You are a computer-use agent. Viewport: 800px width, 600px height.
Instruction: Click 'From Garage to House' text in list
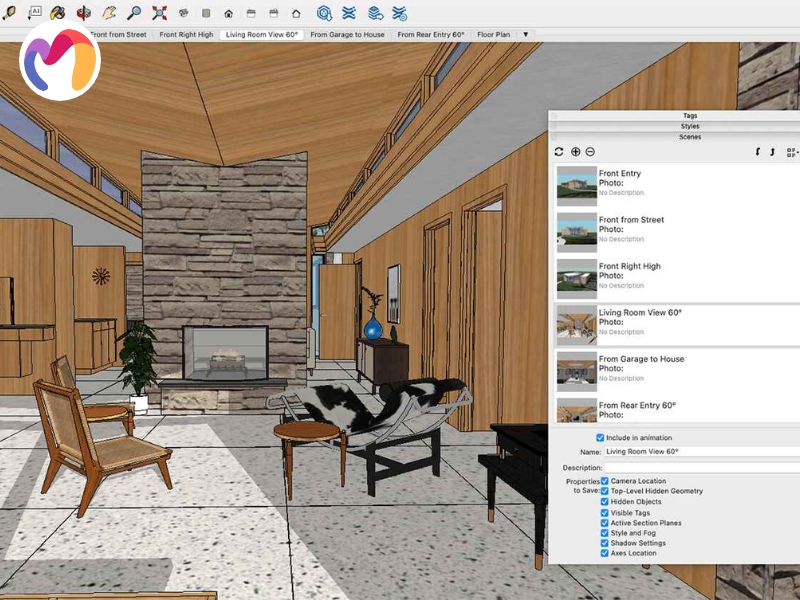(x=641, y=359)
